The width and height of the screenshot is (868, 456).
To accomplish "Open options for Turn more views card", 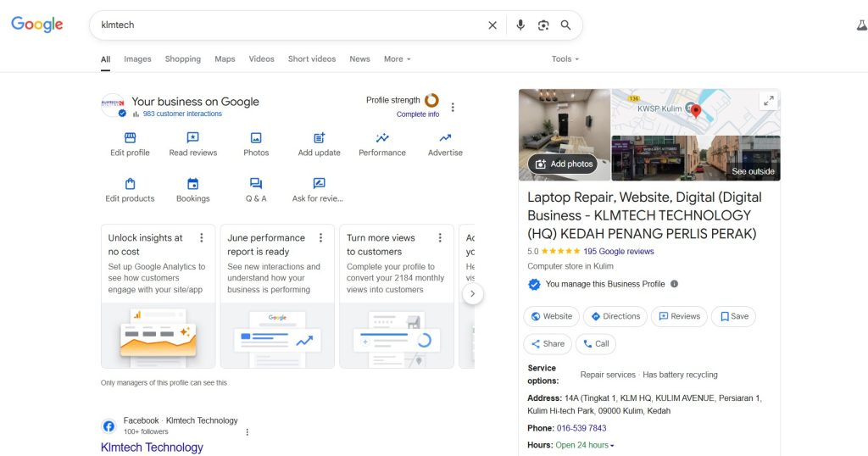I will [x=440, y=238].
